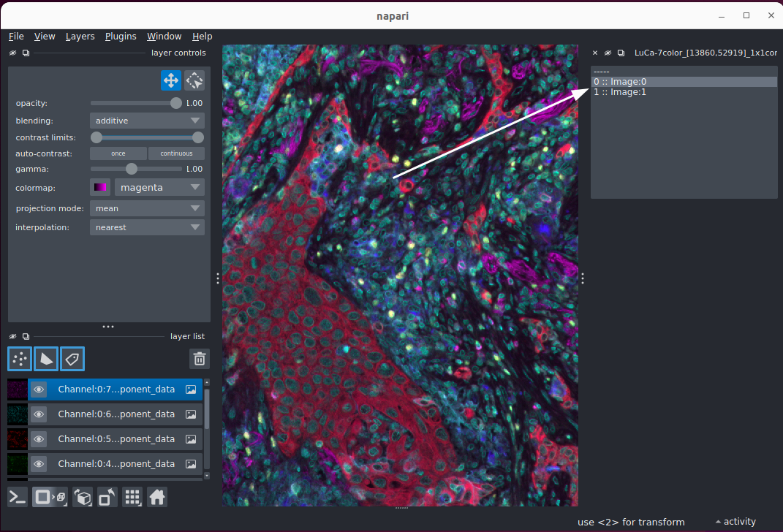This screenshot has height=532, width=783.
Task: Reset view with the home icon
Action: tap(157, 497)
